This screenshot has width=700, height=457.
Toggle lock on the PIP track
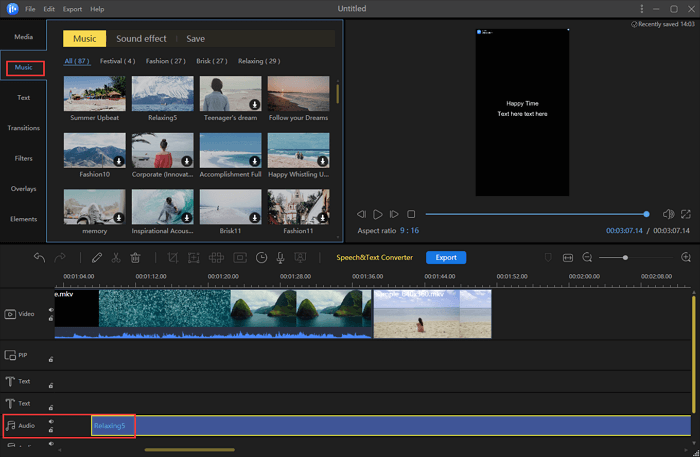pos(50,357)
